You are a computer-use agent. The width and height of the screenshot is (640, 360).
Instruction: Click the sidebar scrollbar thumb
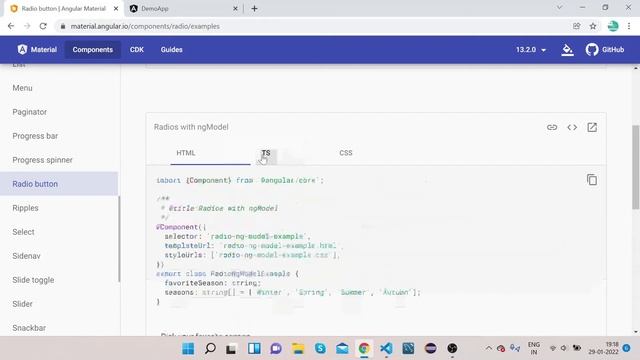pos(119,239)
